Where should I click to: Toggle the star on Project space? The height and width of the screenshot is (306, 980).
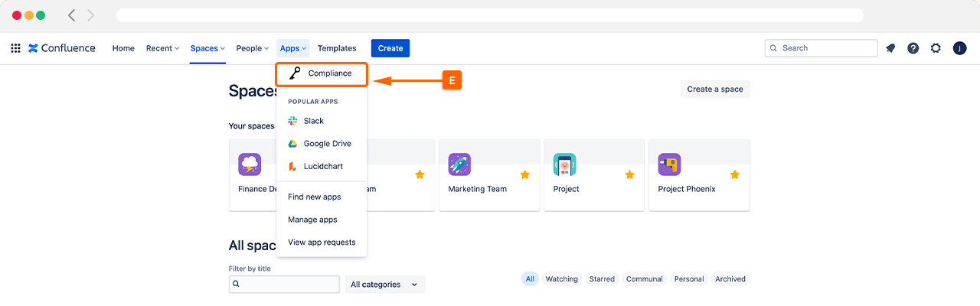coord(629,174)
